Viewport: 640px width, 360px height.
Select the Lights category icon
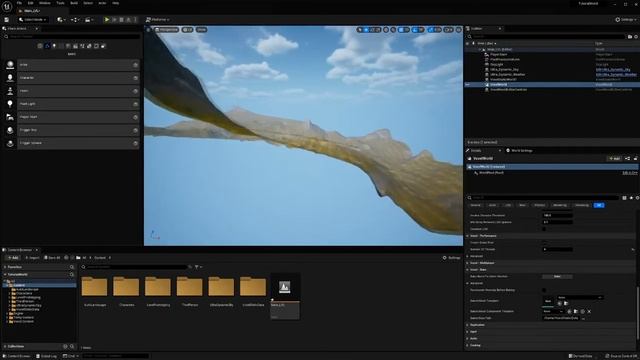pyautogui.click(x=54, y=46)
